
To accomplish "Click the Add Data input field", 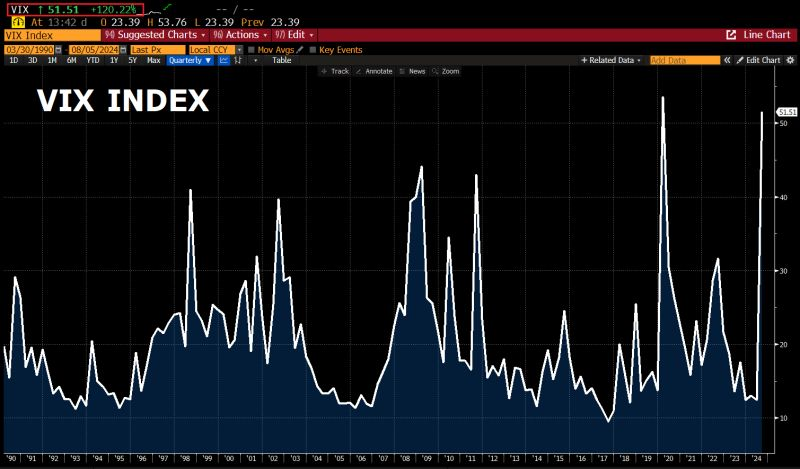I will tap(685, 60).
